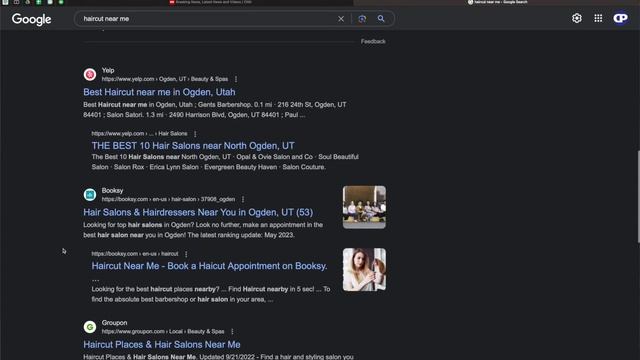Open Google Lens image search
The height and width of the screenshot is (360, 640).
pos(362,19)
